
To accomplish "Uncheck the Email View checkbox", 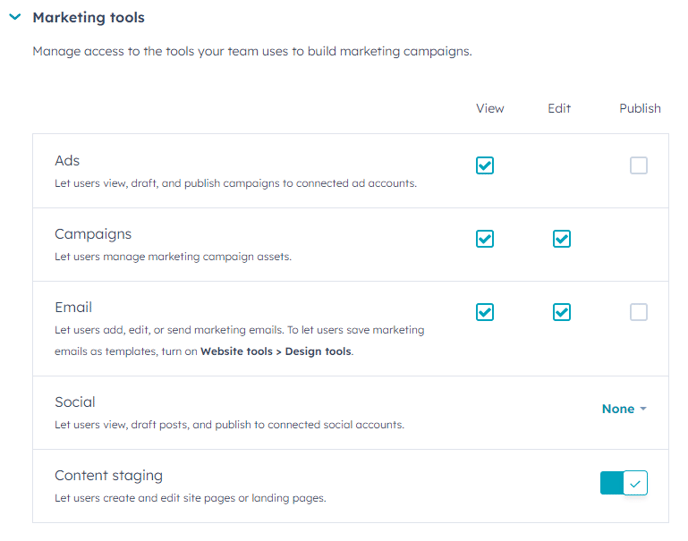I will click(x=485, y=312).
